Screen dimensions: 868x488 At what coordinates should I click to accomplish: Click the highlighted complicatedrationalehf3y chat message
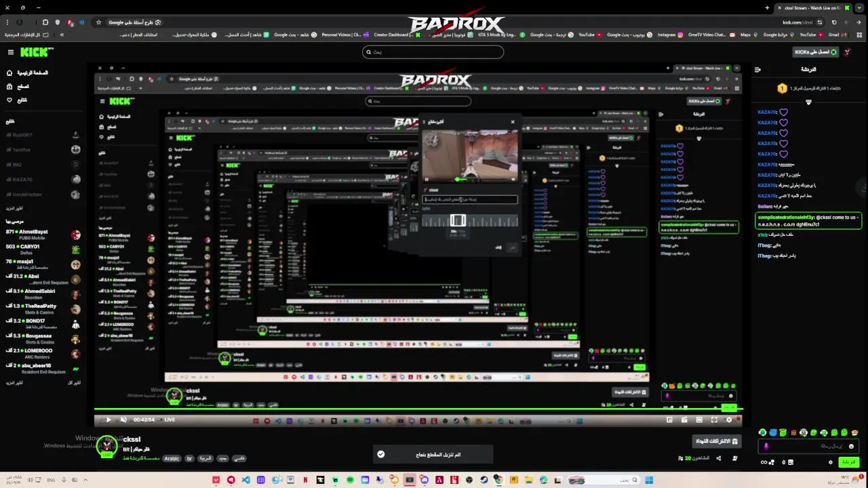click(808, 221)
